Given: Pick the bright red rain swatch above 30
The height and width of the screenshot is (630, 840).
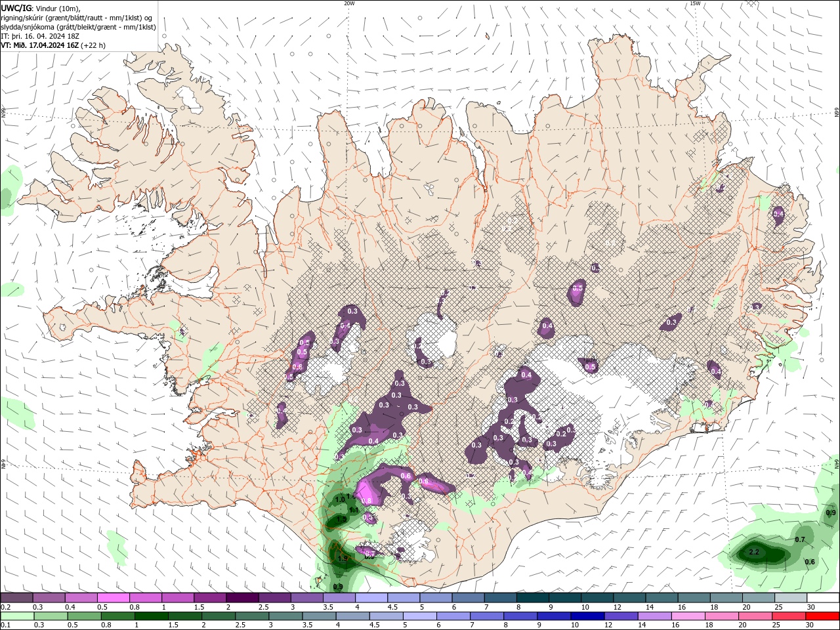Looking at the screenshot, I should point(822,616).
